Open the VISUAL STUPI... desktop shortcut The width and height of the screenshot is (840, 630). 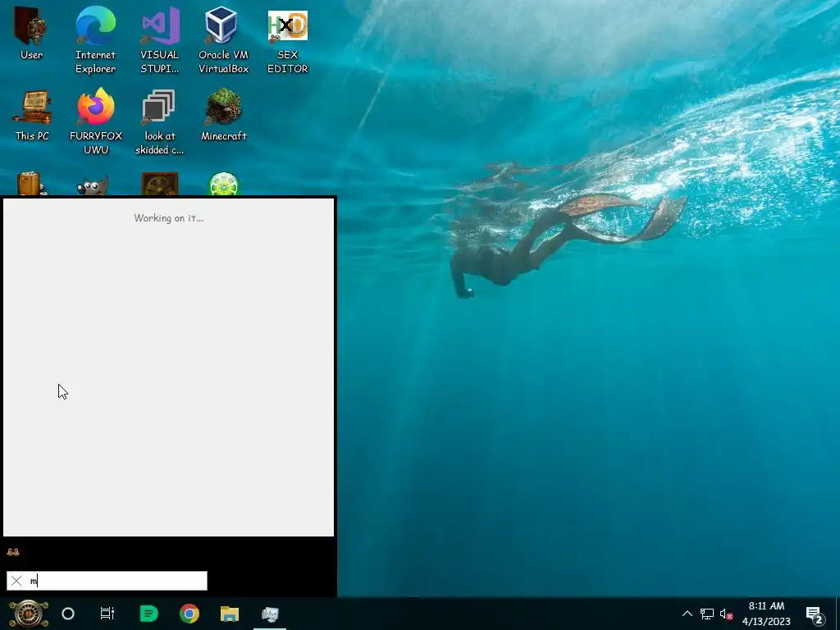159,40
